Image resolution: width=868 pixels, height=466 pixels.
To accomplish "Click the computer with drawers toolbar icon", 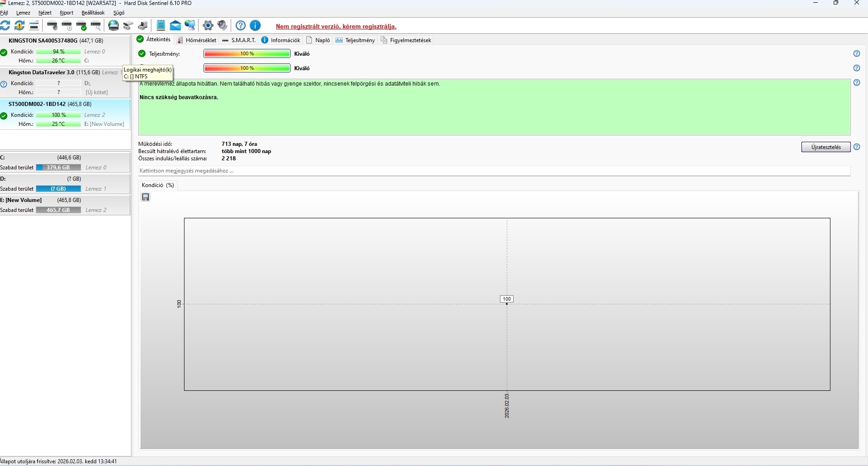I will click(143, 25).
